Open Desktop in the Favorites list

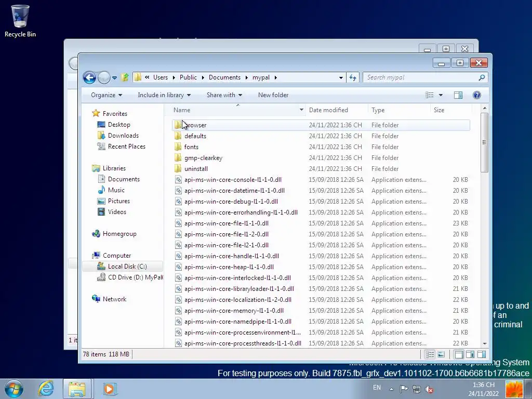point(119,125)
